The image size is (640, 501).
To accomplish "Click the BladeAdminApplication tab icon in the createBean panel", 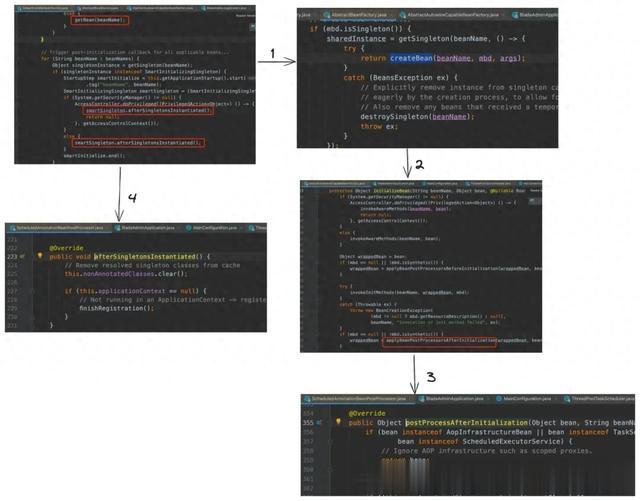I will tap(516, 15).
